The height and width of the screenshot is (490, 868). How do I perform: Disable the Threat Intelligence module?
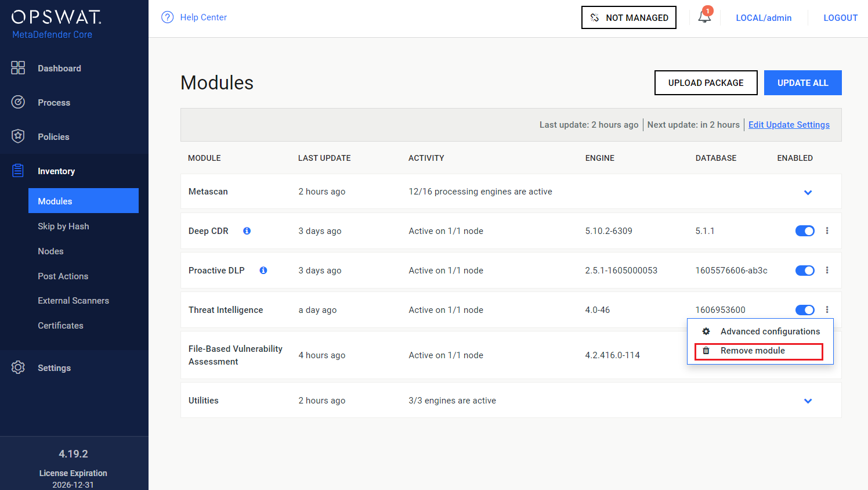(x=805, y=309)
